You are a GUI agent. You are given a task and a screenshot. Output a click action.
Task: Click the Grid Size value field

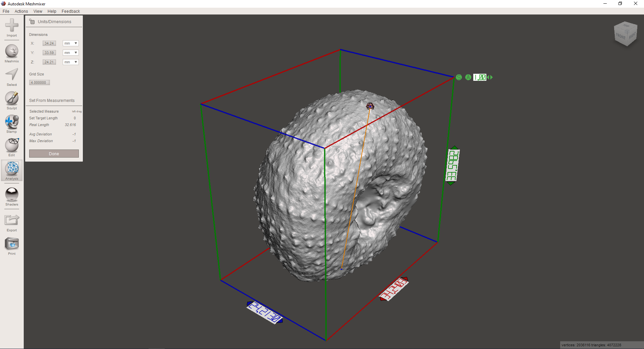coord(39,82)
